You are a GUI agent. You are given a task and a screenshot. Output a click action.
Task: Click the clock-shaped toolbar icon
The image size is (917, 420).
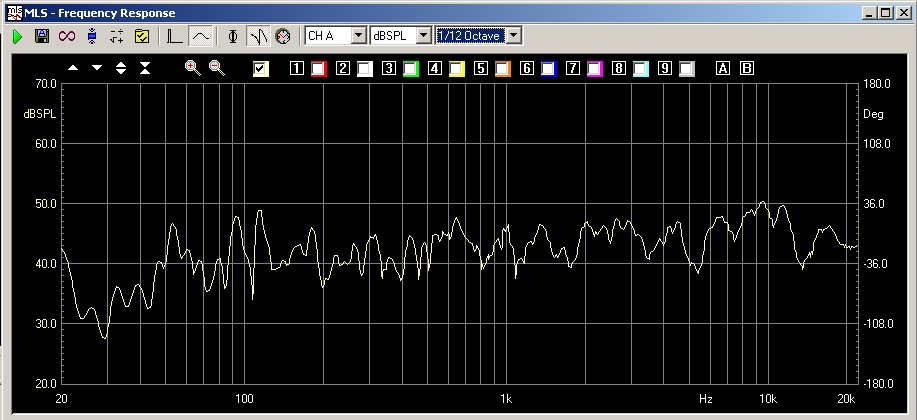pos(282,36)
